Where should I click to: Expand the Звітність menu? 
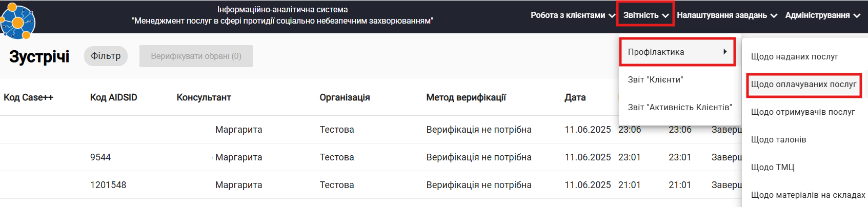[646, 15]
